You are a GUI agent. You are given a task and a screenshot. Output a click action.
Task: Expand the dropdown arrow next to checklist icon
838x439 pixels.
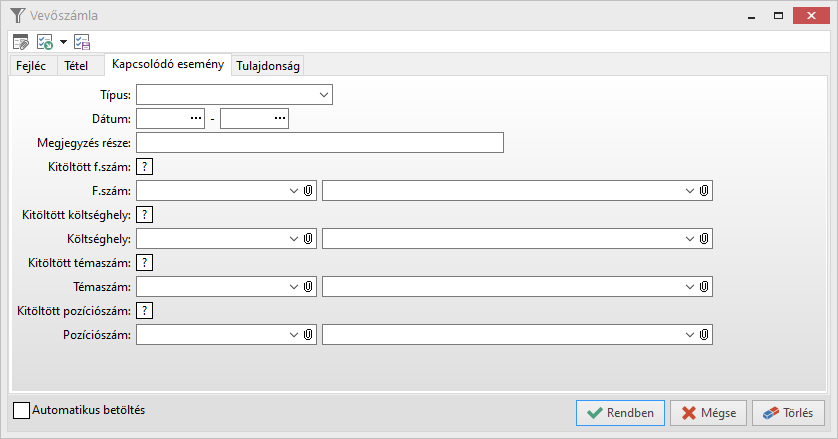click(63, 42)
